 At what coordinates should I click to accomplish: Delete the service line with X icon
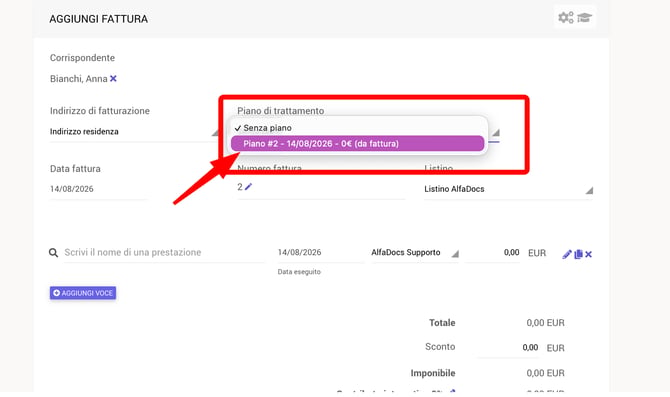[x=588, y=254]
